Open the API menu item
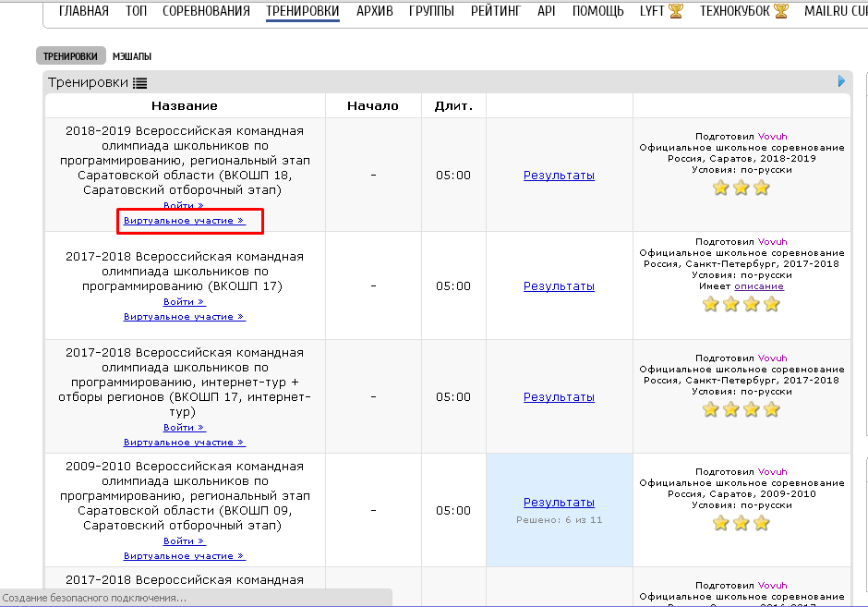Image resolution: width=868 pixels, height=607 pixels. coord(546,10)
